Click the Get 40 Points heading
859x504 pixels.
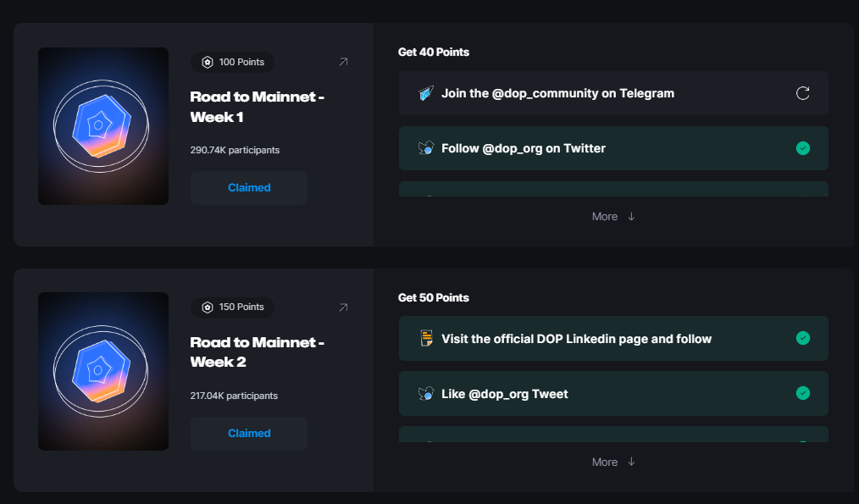(x=434, y=52)
